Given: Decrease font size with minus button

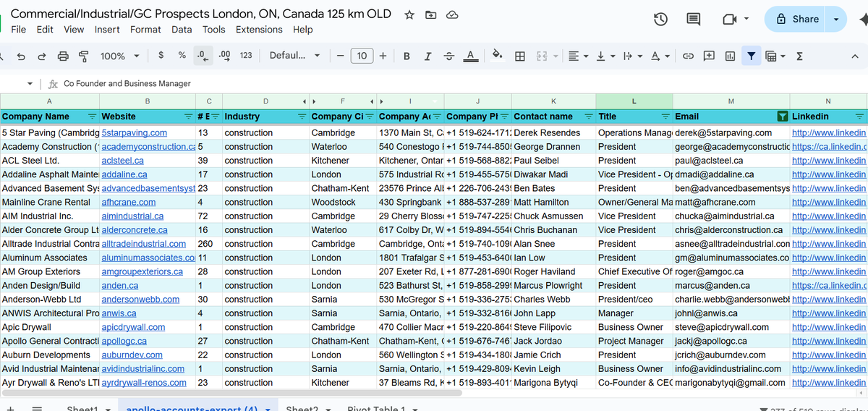Looking at the screenshot, I should pos(340,56).
